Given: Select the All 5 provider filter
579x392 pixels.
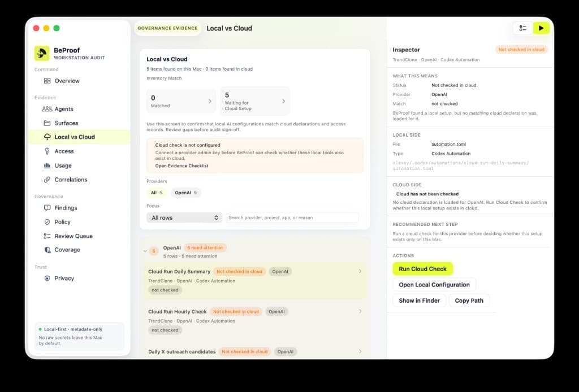Looking at the screenshot, I should (157, 193).
